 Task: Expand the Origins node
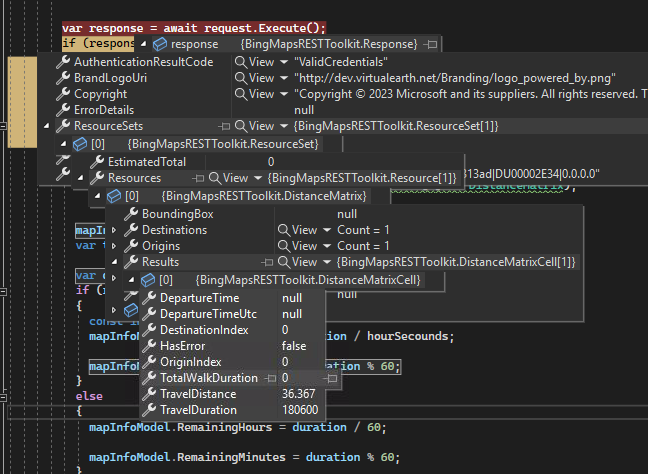pos(114,246)
